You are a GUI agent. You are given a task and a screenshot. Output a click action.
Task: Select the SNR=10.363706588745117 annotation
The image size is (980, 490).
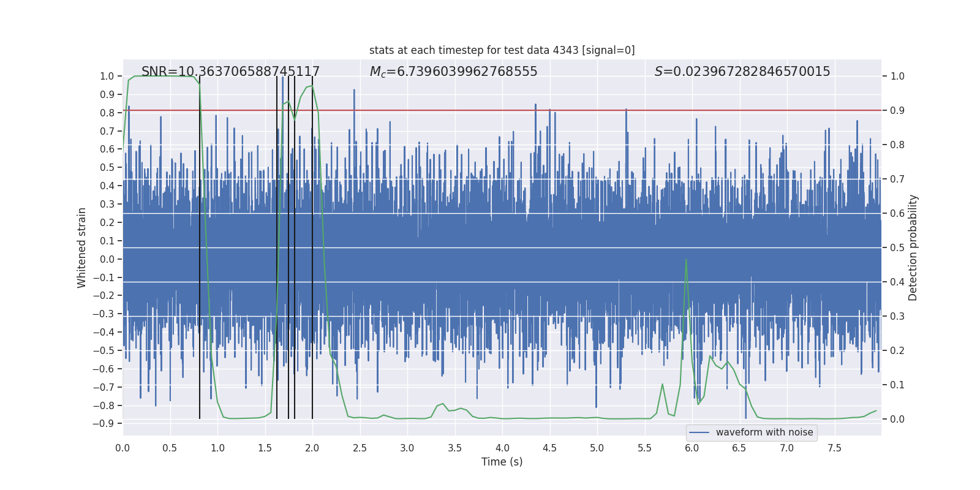pos(231,72)
